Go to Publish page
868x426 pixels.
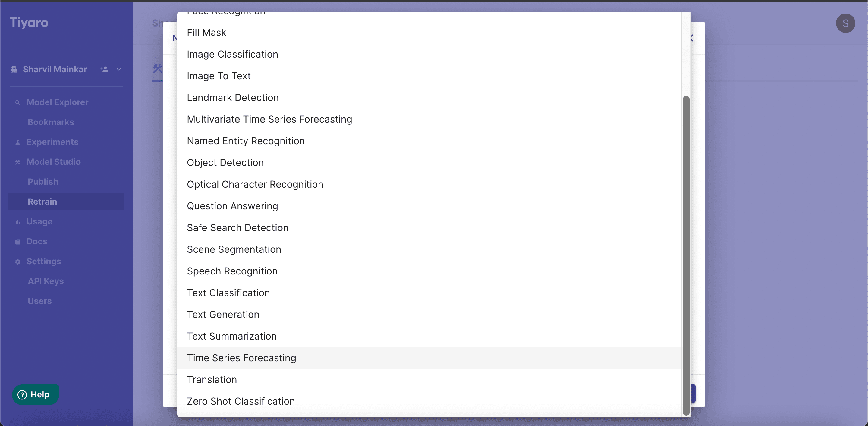(x=43, y=182)
